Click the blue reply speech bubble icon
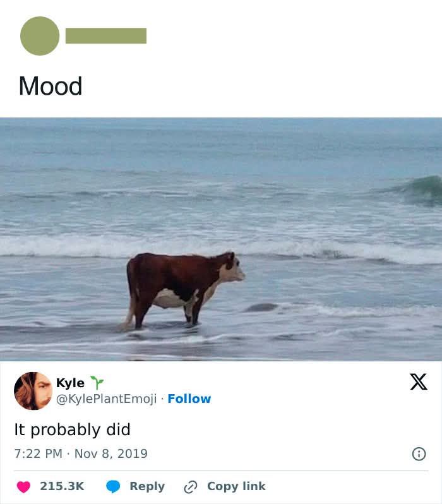 113,487
